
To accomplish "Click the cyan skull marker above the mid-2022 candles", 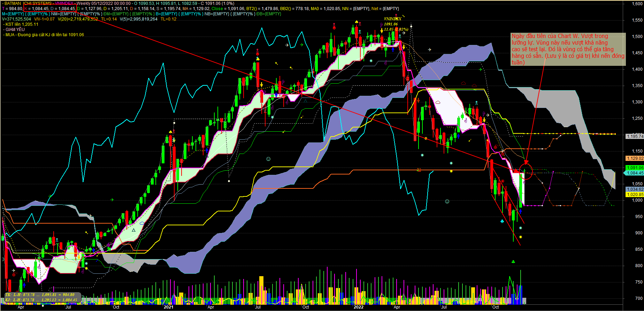I will (x=476, y=103).
